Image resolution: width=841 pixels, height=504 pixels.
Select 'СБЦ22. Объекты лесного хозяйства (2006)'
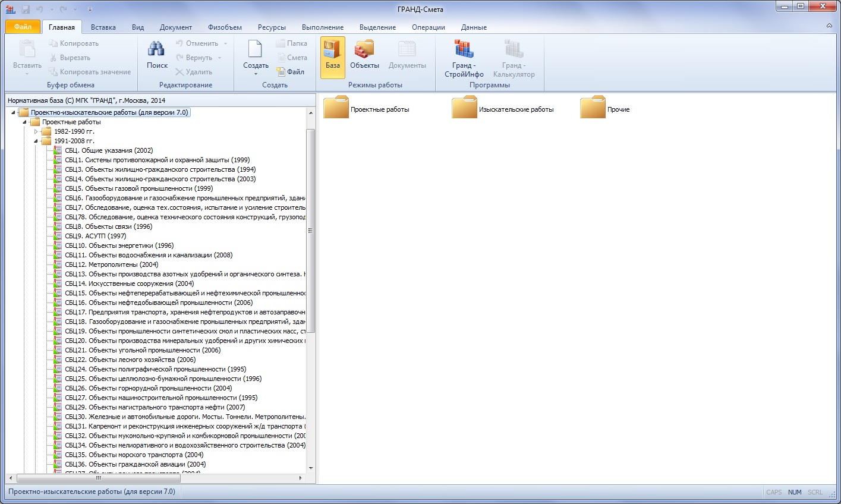(130, 360)
